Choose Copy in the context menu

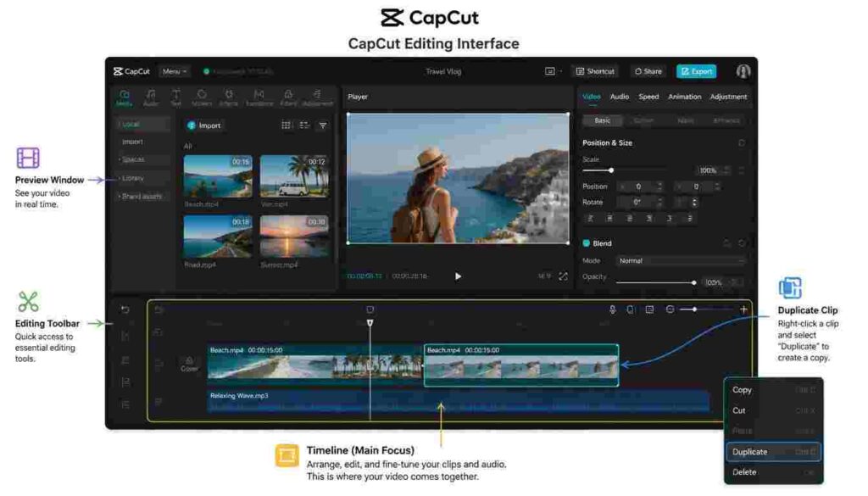click(x=773, y=390)
